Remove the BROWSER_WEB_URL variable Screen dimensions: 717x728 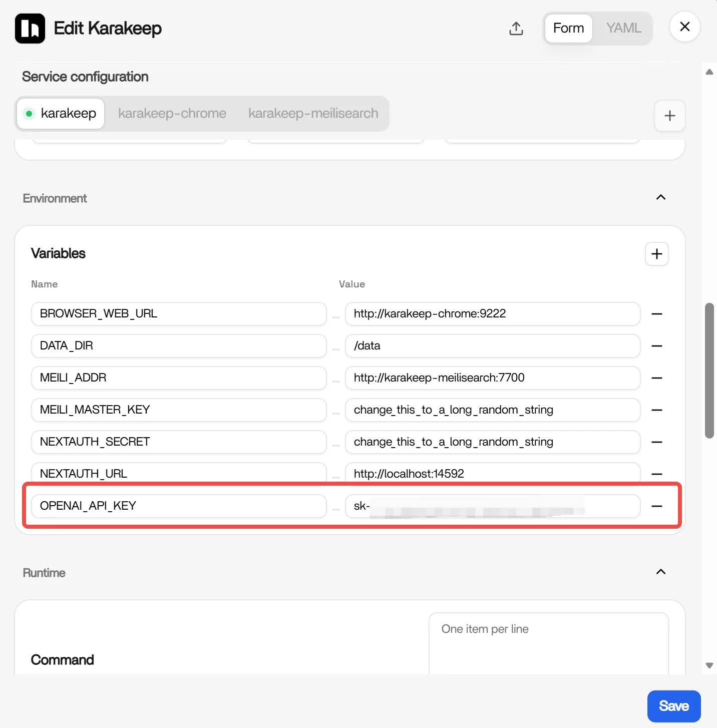tap(657, 314)
